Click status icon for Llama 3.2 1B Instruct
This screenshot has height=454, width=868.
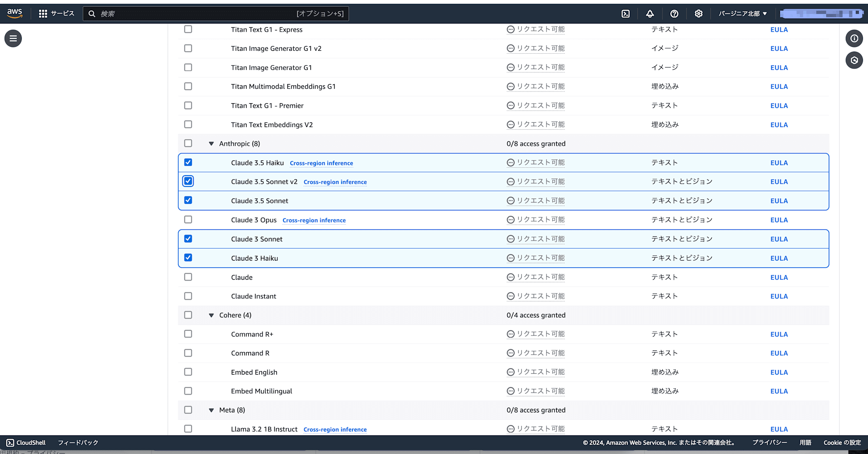(x=511, y=429)
